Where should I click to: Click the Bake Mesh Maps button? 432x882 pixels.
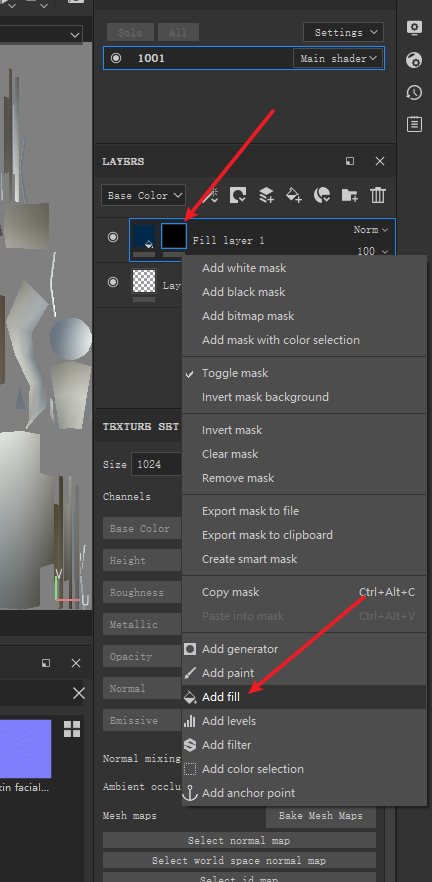click(x=321, y=816)
